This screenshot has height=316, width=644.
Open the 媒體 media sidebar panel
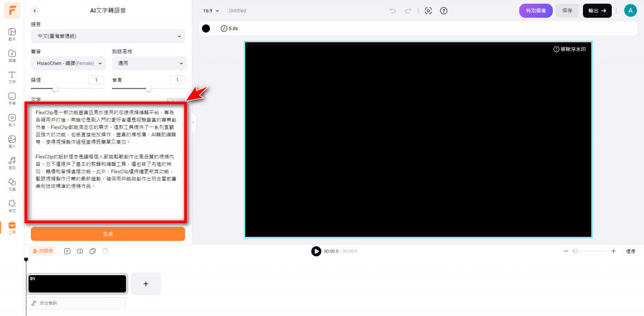(x=12, y=56)
